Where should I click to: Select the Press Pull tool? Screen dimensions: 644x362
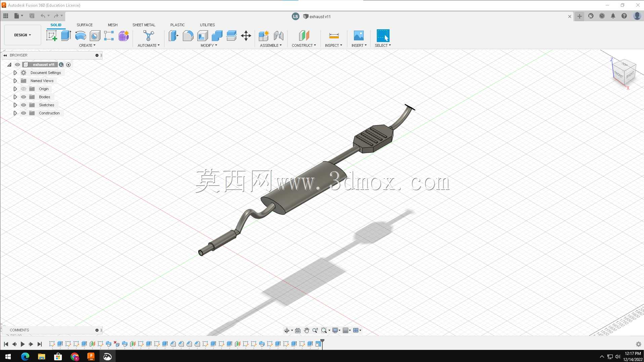[x=173, y=36]
